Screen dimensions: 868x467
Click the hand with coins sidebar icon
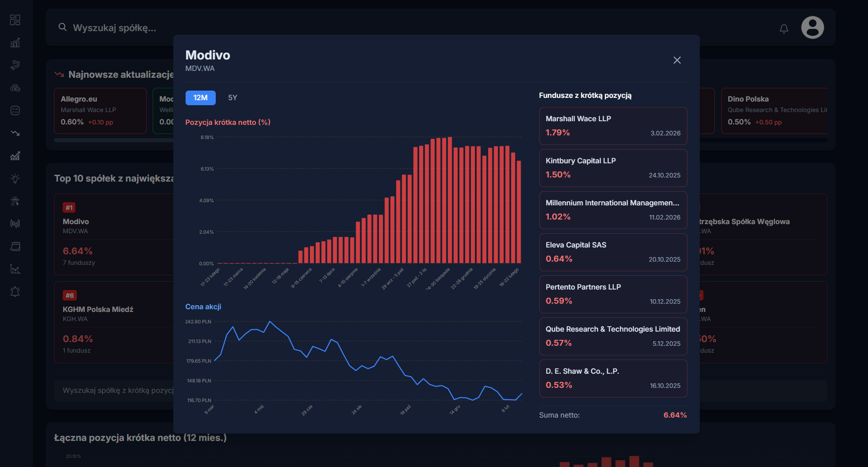point(15,65)
